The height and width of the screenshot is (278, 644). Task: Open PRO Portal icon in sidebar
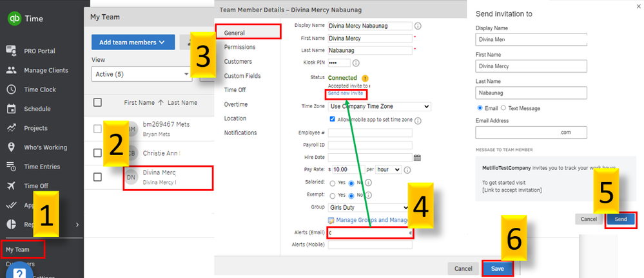coord(12,51)
